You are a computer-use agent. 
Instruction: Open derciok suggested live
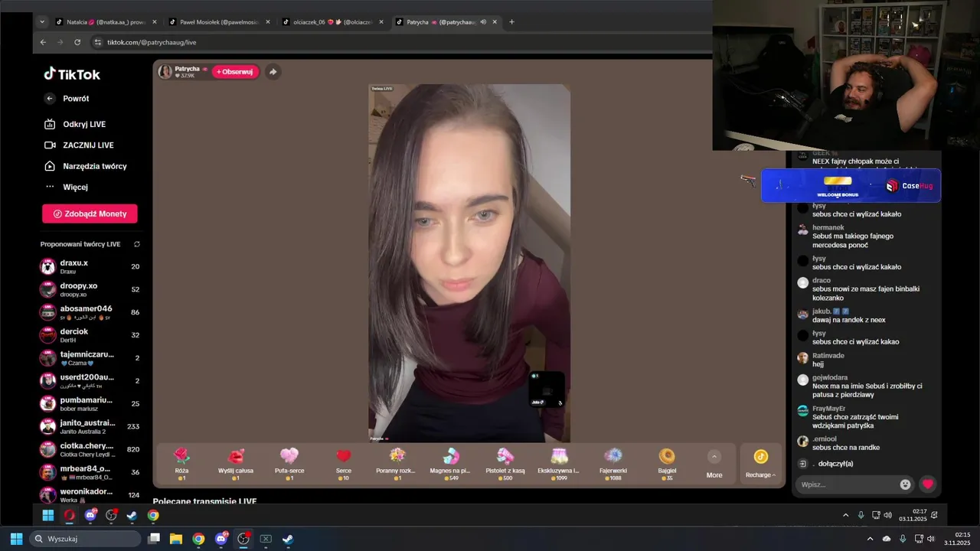tap(90, 335)
